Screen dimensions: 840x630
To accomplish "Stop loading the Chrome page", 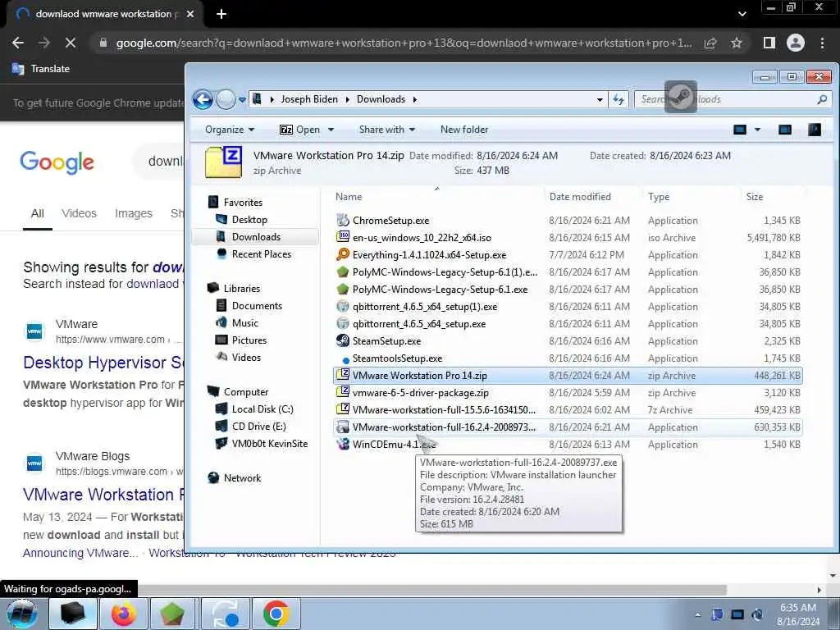I will point(71,43).
